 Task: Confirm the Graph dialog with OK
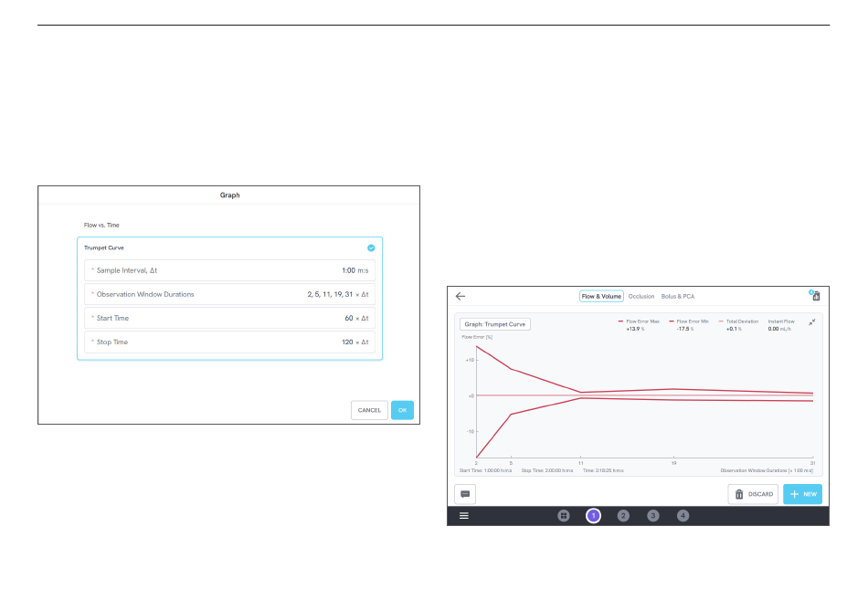(402, 410)
